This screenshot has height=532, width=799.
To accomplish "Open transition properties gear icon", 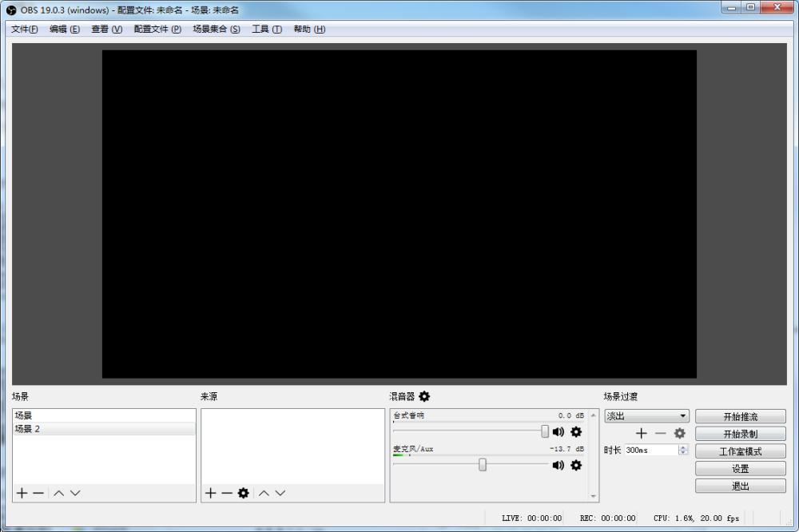I will [679, 433].
